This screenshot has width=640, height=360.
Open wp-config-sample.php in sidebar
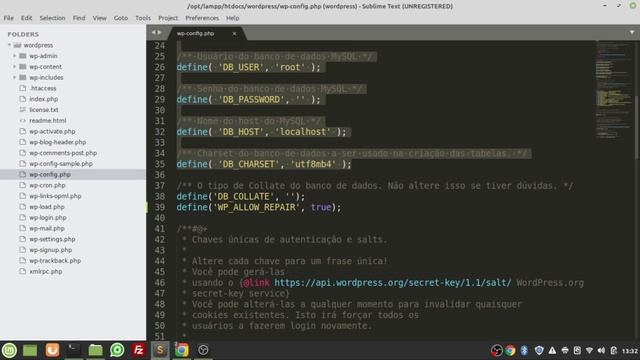pos(61,163)
